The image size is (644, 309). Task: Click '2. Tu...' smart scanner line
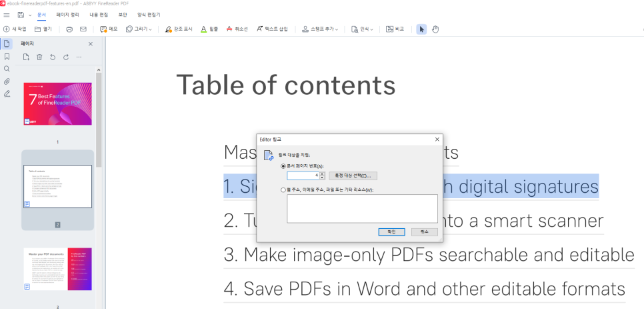coord(413,221)
